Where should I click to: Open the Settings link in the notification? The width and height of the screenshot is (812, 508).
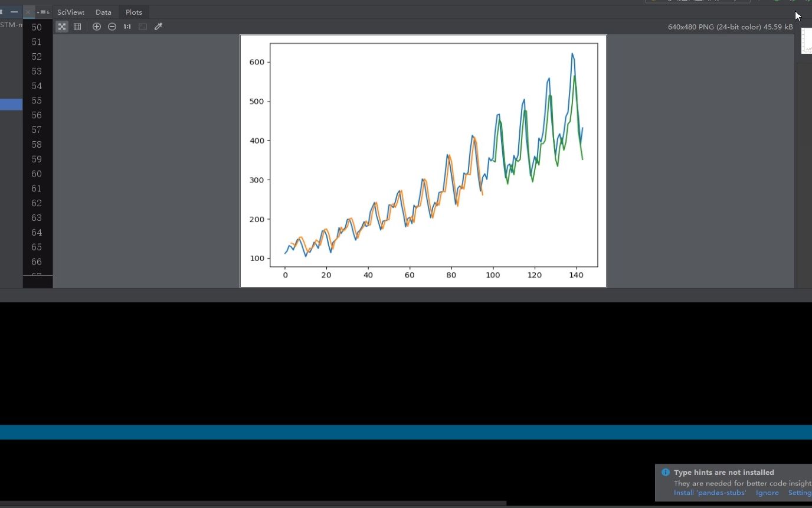pos(800,493)
